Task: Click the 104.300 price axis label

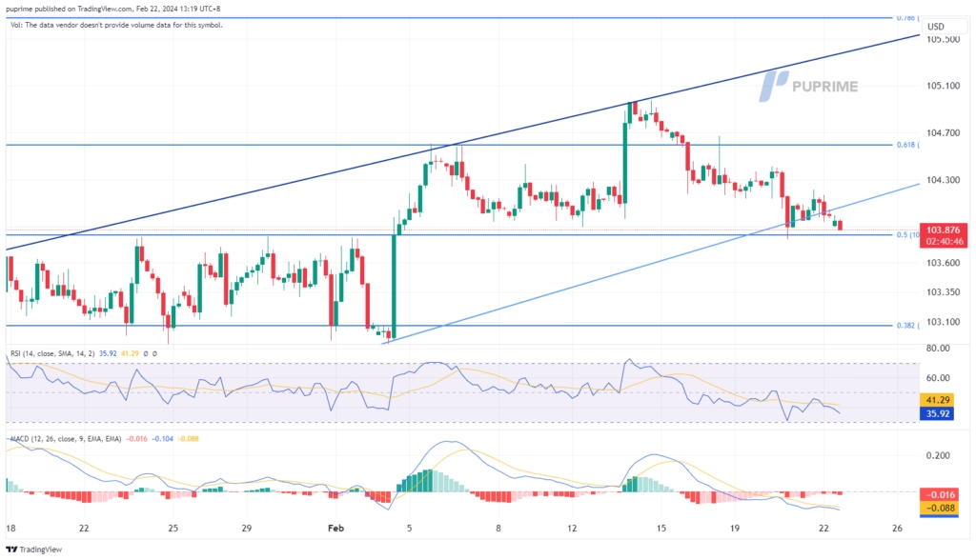Action: tap(943, 180)
